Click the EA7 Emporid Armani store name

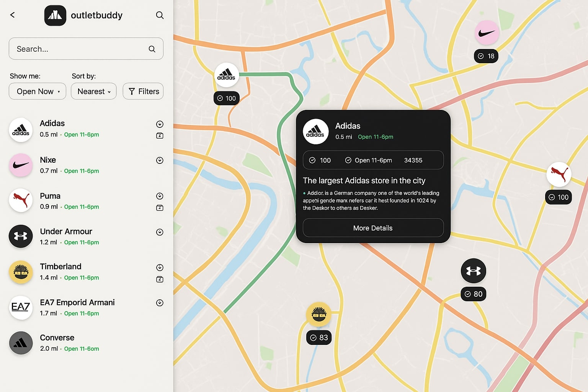(77, 302)
